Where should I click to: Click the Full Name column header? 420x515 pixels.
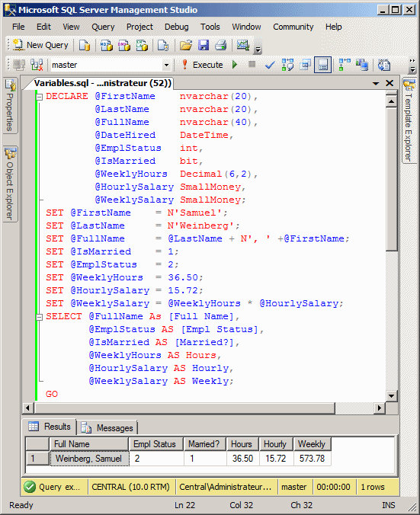[88, 444]
